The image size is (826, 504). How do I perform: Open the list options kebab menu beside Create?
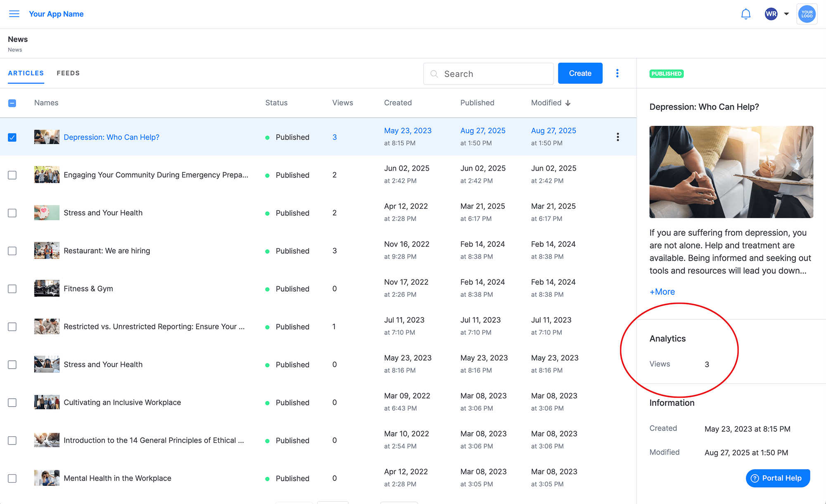tap(617, 73)
